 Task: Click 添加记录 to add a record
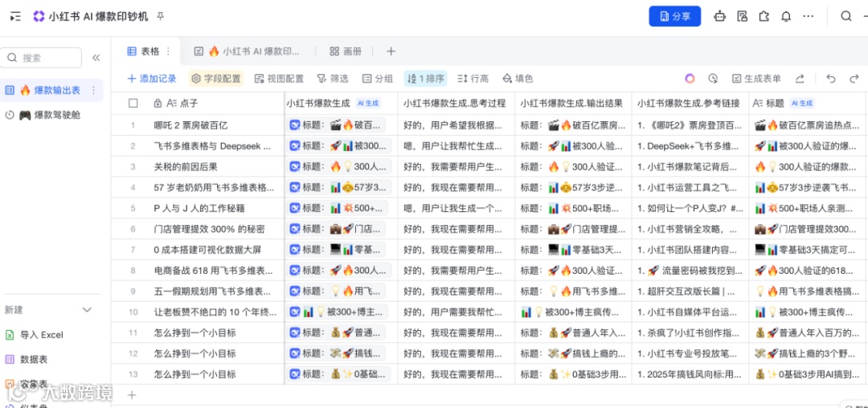coord(152,79)
